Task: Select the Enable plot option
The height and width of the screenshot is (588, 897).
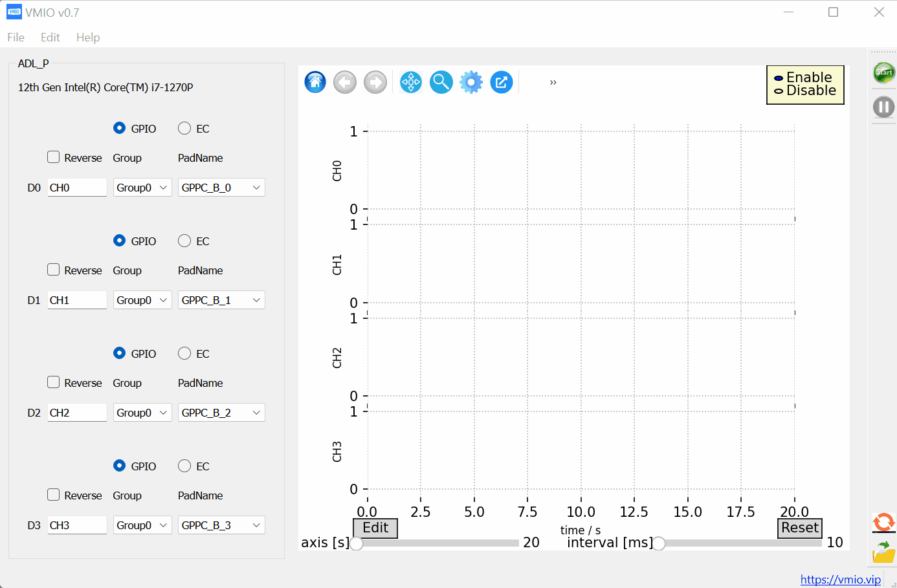Action: 779,78
